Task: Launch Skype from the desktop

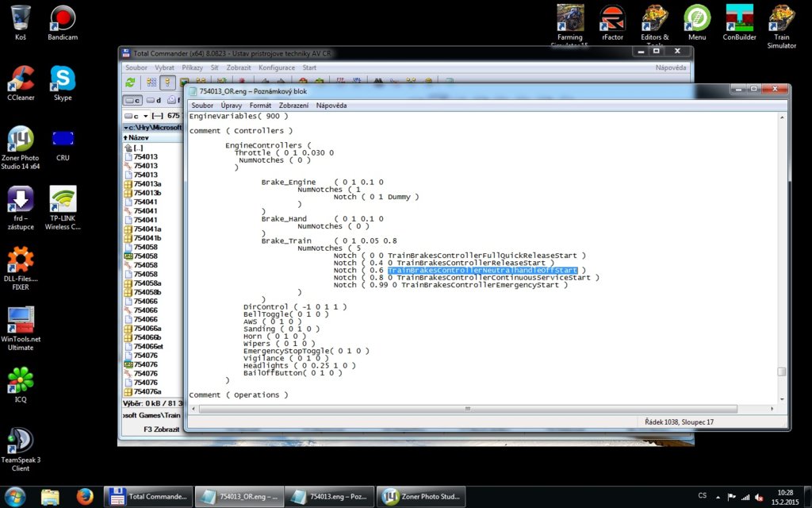Action: click(62, 83)
